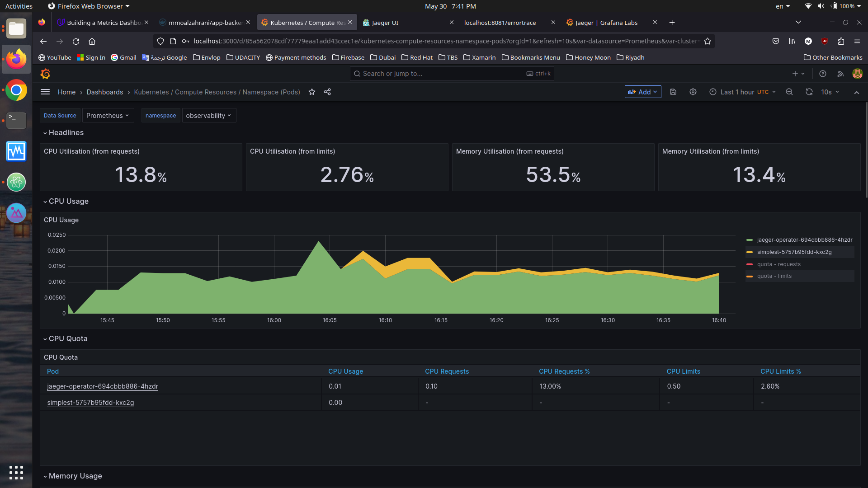Toggle the main navigation hamburger menu
This screenshot has width=868, height=488.
pos(45,92)
